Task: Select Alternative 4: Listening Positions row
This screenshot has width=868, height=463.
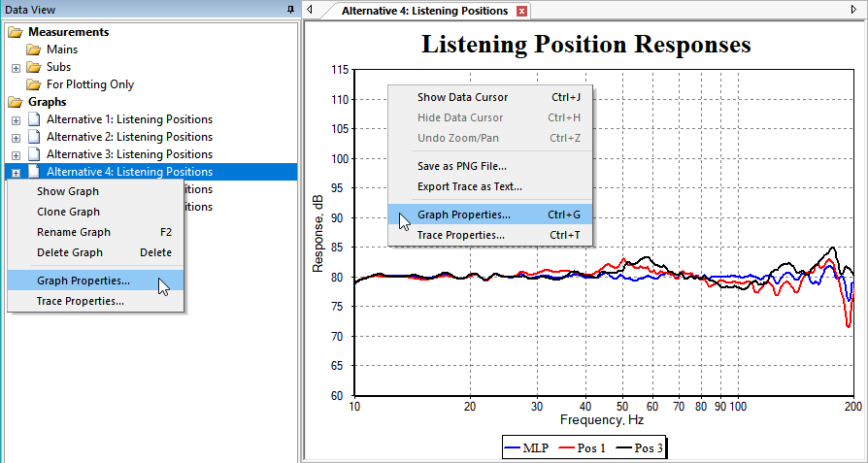Action: coord(150,172)
